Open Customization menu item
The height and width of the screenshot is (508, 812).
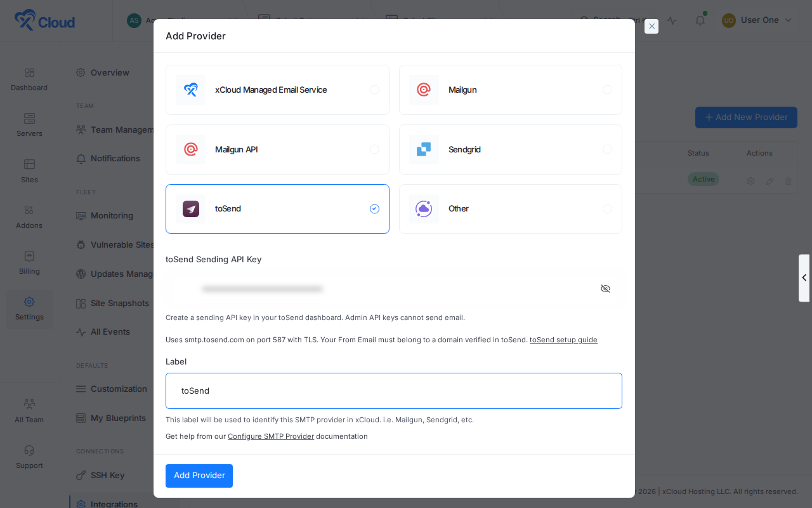pyautogui.click(x=112, y=389)
